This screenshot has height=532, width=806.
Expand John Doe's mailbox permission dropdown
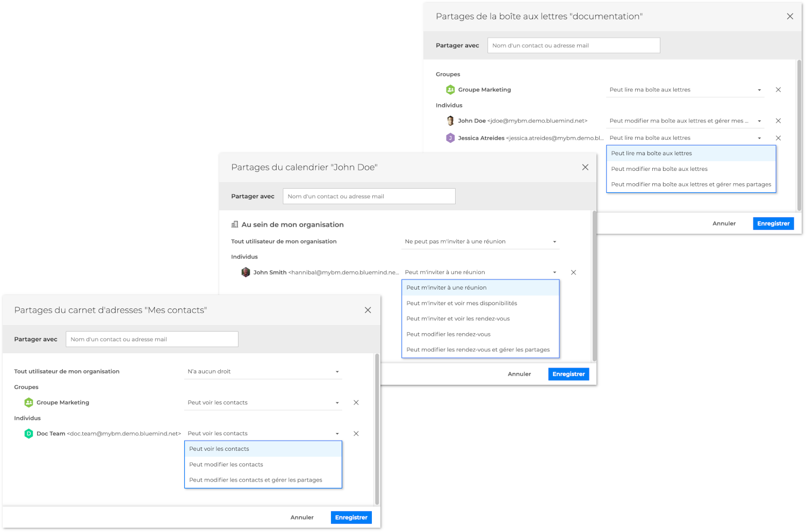pos(685,121)
